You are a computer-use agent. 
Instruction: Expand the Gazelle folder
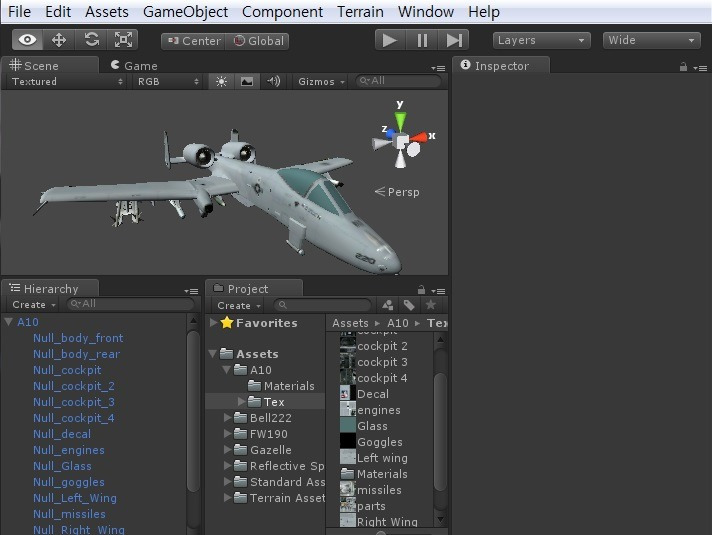pyautogui.click(x=227, y=450)
